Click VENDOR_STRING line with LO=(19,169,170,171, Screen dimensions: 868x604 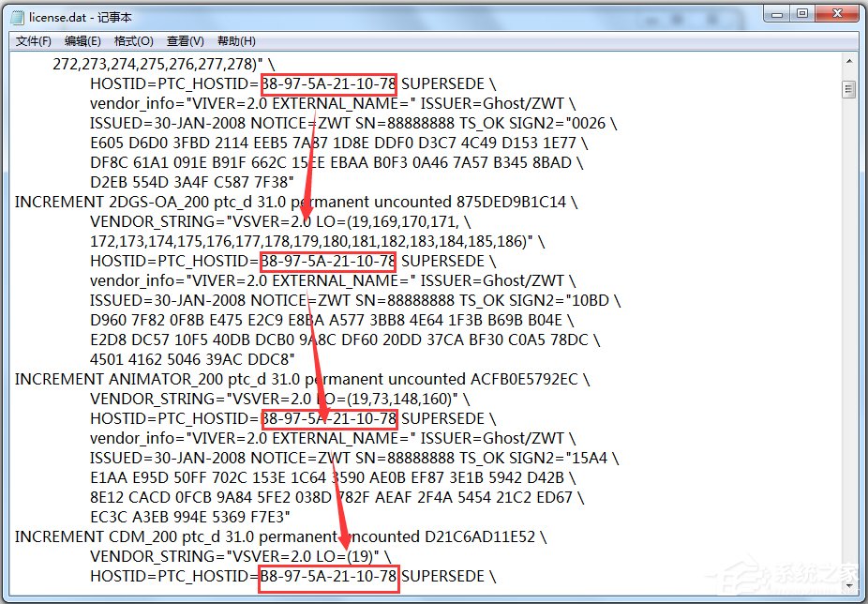coord(280,221)
